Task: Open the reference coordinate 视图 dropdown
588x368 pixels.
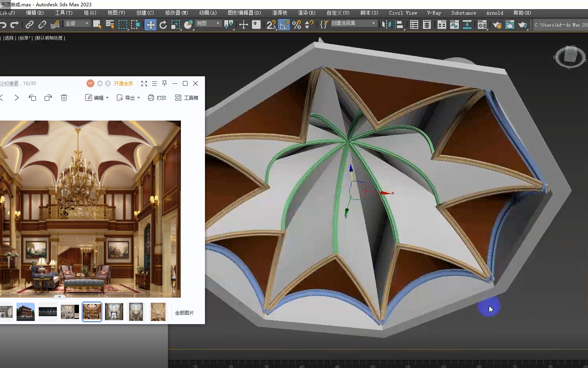Action: (x=208, y=24)
